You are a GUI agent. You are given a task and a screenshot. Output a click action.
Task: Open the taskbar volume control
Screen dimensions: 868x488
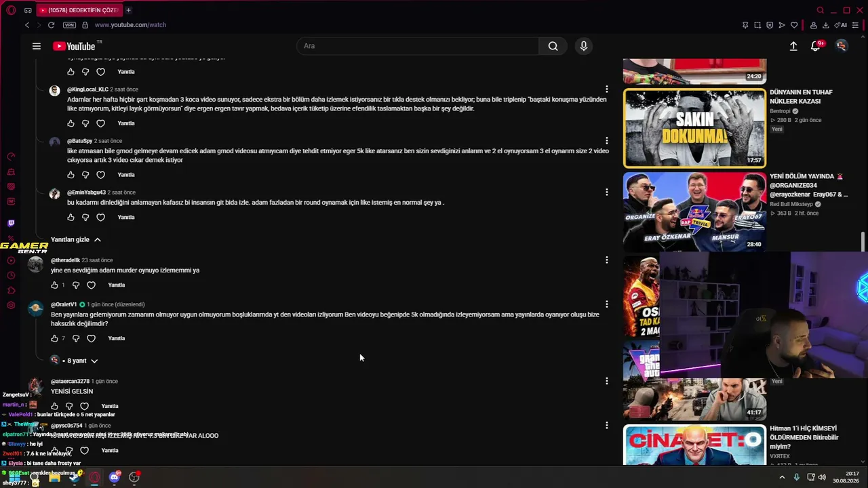pos(822,477)
